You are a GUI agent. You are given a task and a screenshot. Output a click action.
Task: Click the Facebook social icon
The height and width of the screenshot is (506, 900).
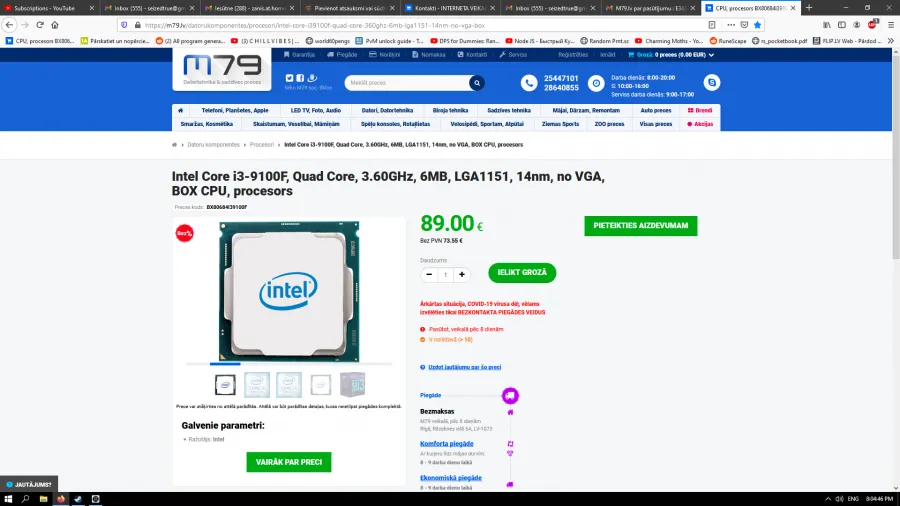(x=300, y=78)
